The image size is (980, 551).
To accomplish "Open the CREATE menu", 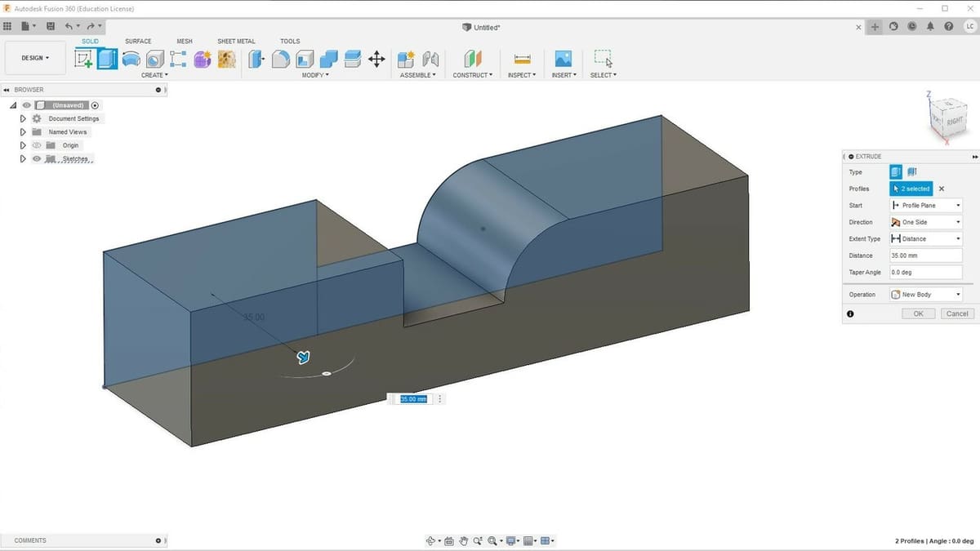I will click(x=154, y=75).
